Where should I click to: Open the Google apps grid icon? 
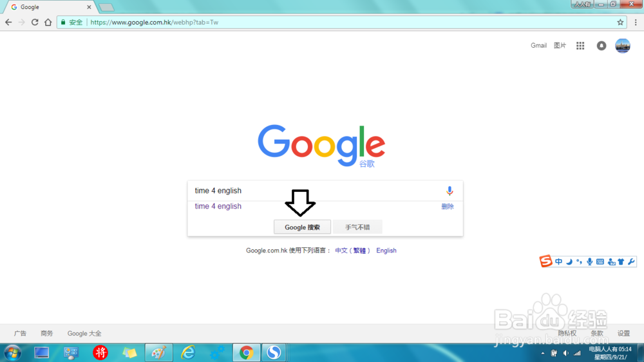(580, 46)
